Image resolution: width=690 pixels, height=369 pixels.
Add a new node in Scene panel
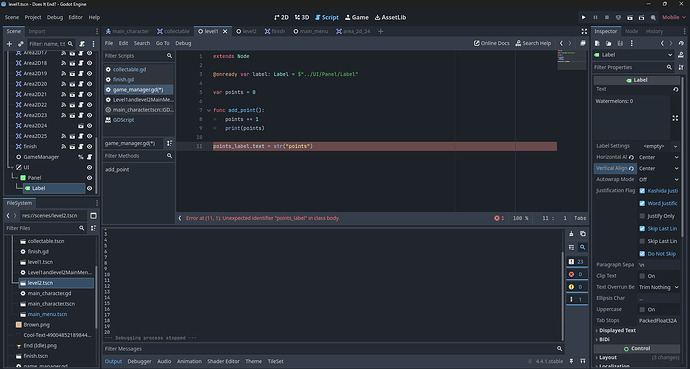9,44
